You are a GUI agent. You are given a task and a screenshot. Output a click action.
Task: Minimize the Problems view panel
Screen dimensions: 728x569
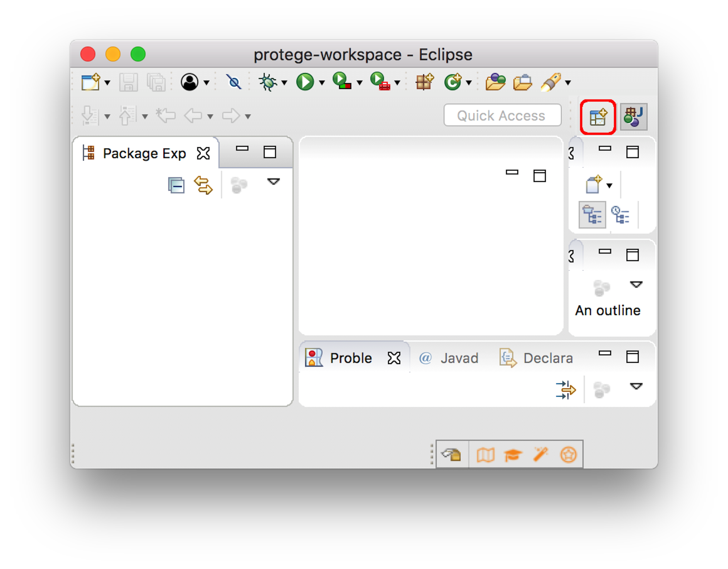point(605,353)
